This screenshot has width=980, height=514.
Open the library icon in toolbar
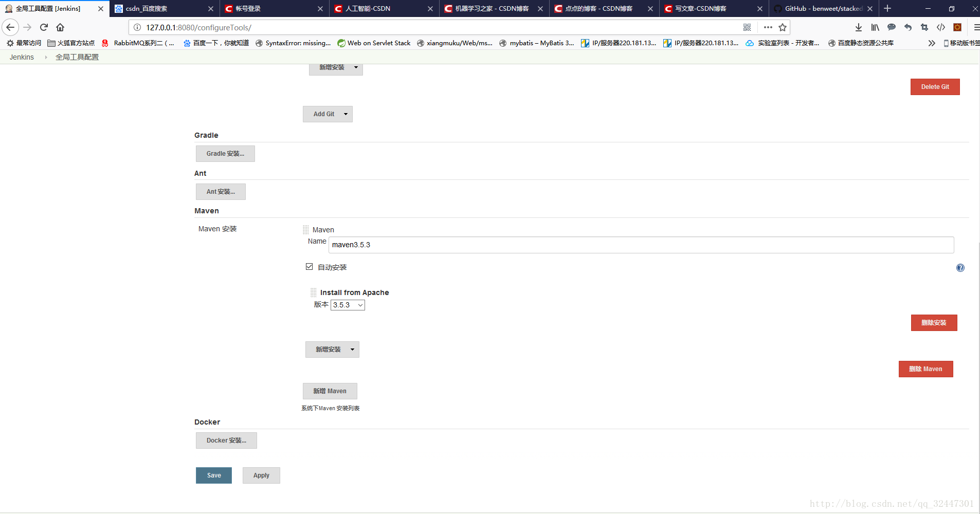(x=875, y=27)
